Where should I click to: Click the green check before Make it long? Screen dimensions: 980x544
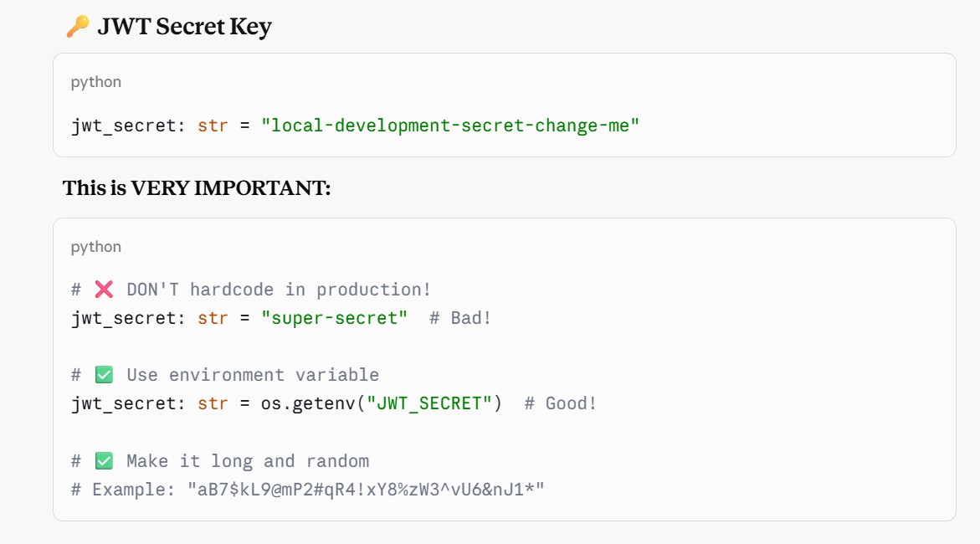click(x=104, y=461)
